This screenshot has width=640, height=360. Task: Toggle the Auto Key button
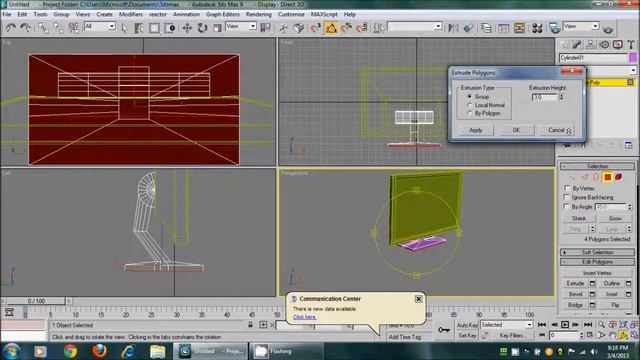click(467, 325)
